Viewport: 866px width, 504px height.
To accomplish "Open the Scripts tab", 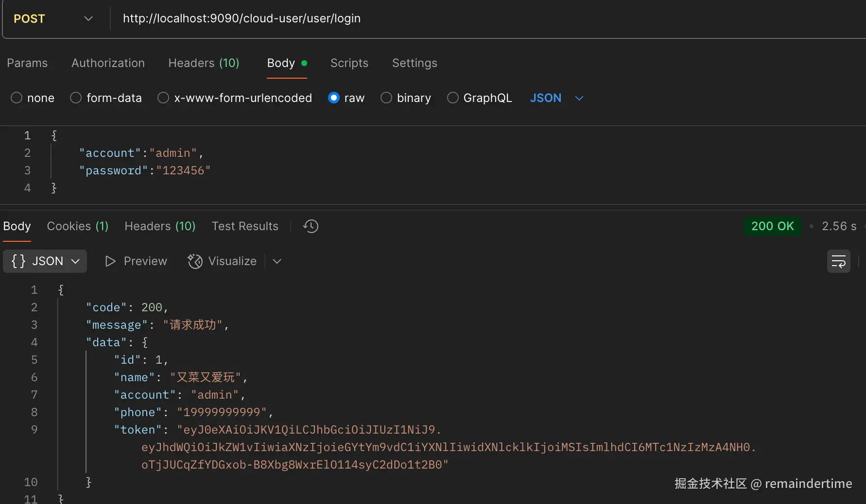I will [349, 63].
